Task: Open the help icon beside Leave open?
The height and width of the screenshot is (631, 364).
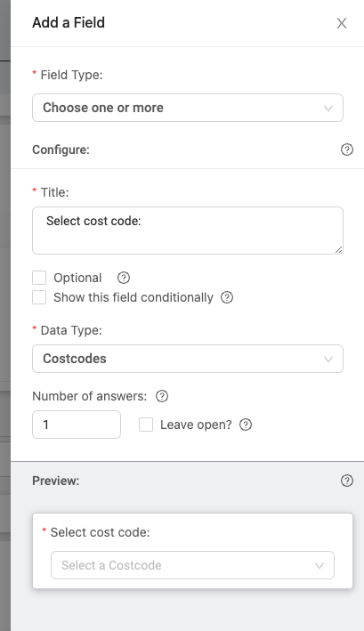Action: pyautogui.click(x=246, y=425)
